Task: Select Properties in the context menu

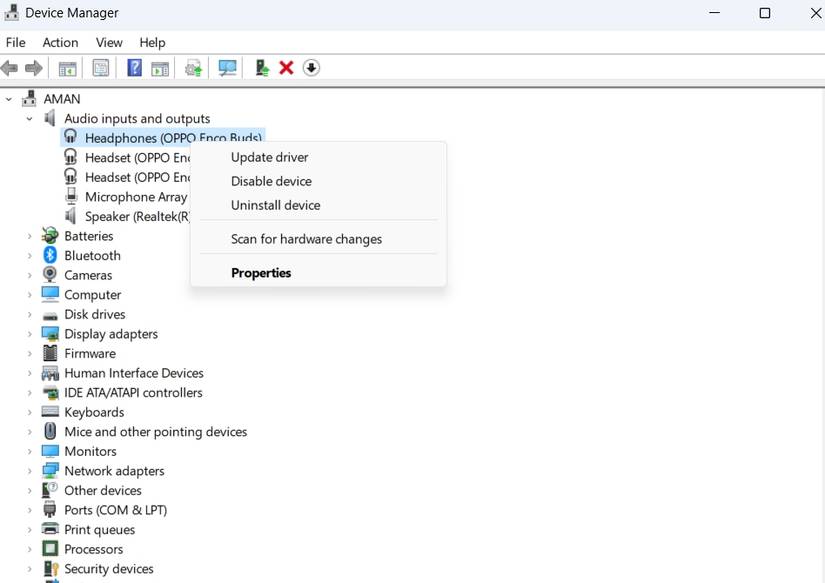Action: click(x=261, y=272)
